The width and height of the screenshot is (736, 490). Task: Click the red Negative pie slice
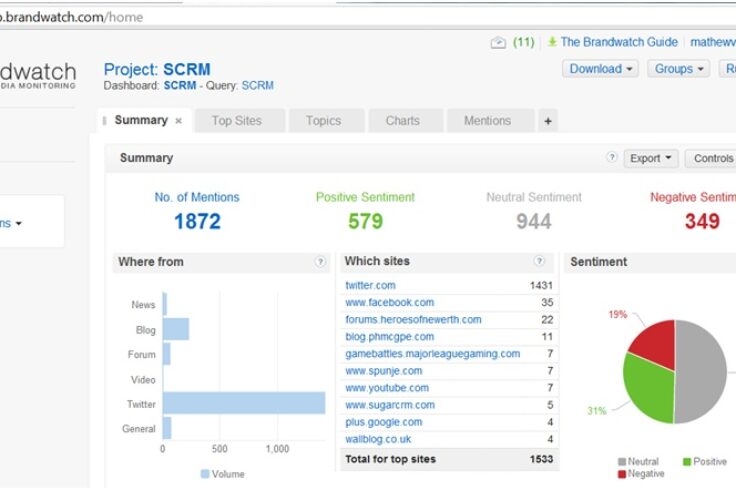pos(657,343)
